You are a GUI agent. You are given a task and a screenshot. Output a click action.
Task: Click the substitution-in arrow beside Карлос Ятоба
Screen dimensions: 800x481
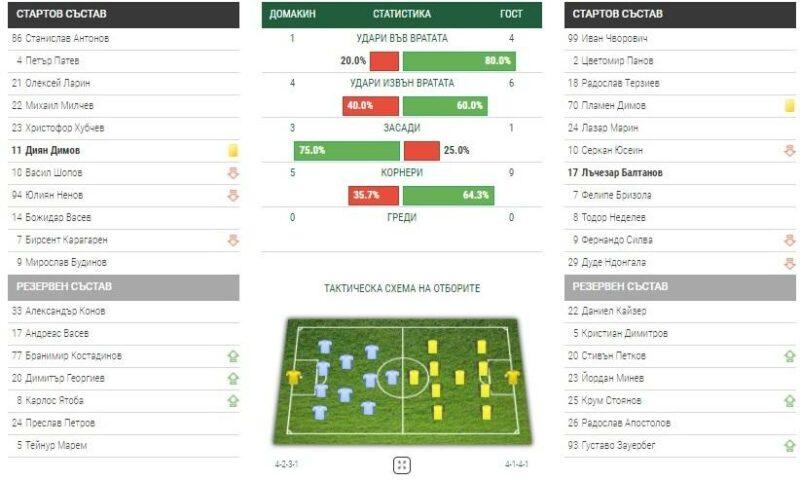pos(233,401)
